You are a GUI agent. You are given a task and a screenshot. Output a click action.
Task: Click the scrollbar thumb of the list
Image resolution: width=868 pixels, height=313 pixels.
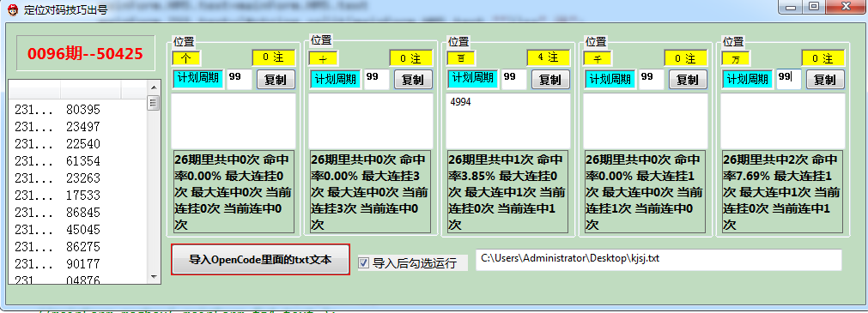(154, 103)
